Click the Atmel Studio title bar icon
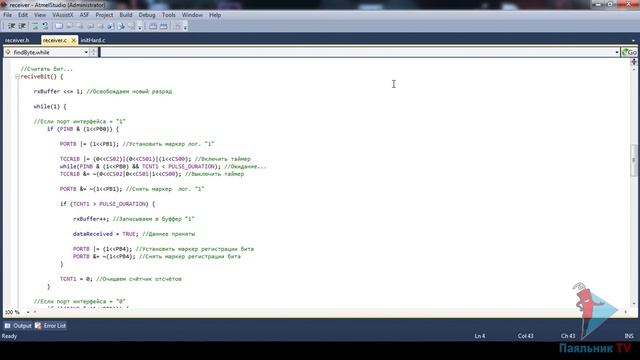 (x=4, y=4)
